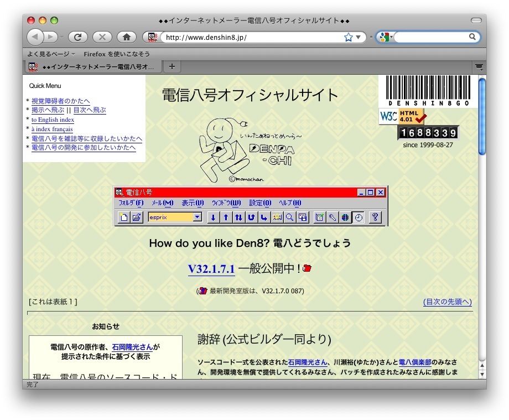
Task: Click the bent right-pointing arrow icon
Action: 264,217
